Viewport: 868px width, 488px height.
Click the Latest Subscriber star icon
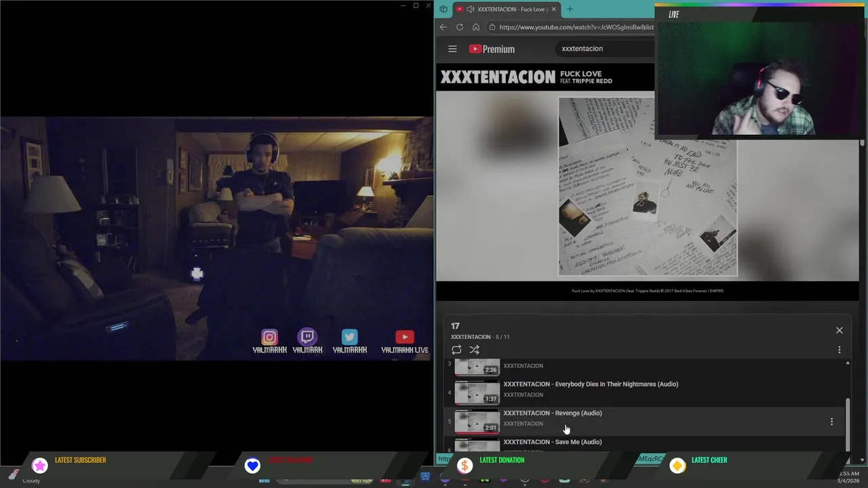tap(40, 465)
